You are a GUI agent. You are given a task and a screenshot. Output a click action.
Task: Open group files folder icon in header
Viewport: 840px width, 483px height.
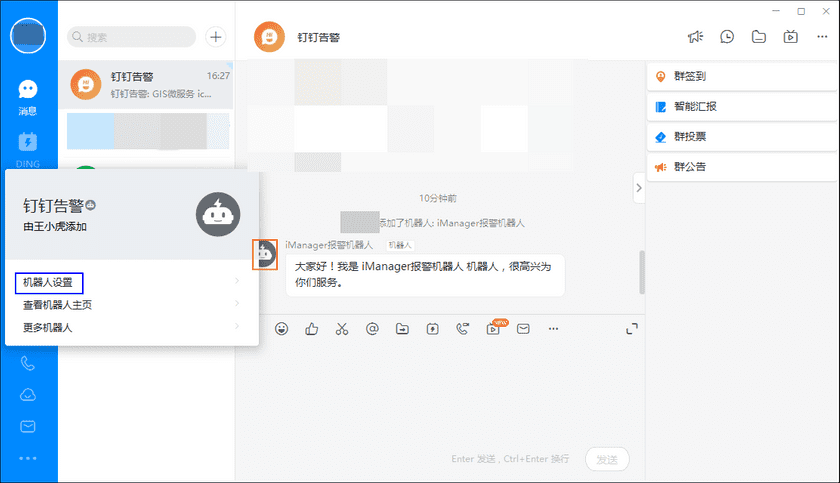(x=759, y=37)
